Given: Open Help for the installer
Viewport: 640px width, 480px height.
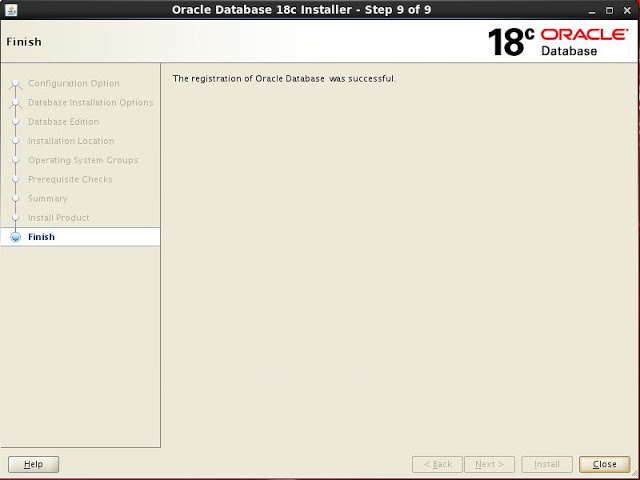Looking at the screenshot, I should tap(33, 464).
